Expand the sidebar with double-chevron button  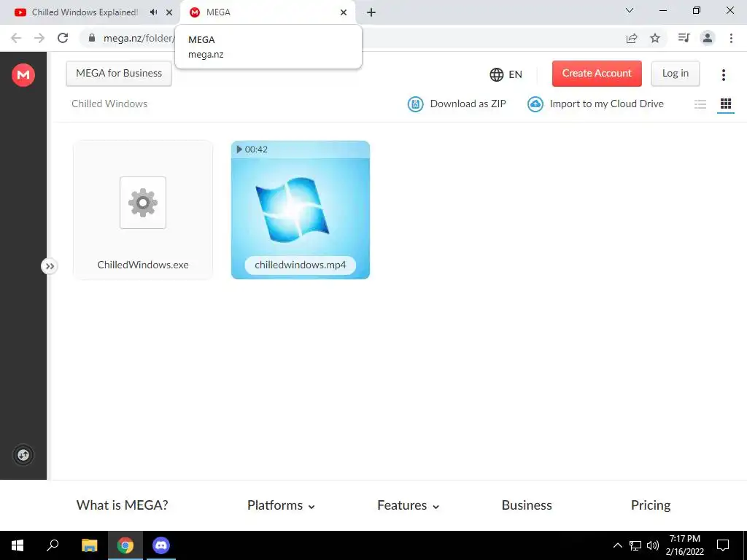[50, 266]
